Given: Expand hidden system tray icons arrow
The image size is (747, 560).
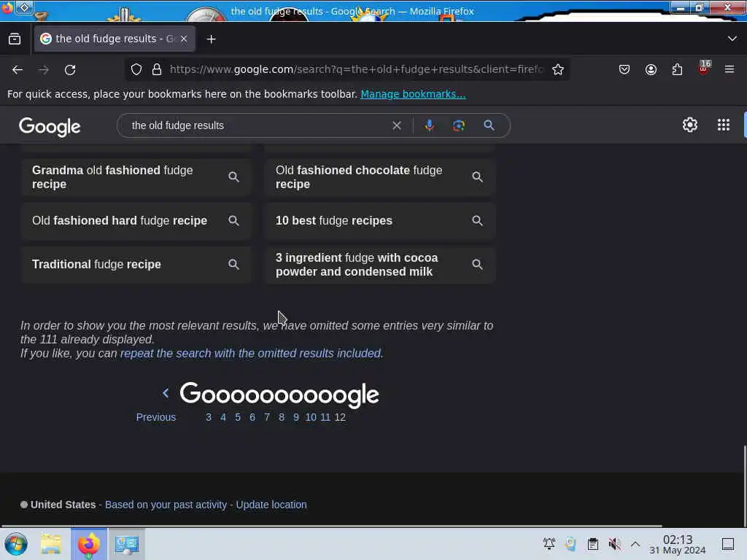Looking at the screenshot, I should coord(635,544).
